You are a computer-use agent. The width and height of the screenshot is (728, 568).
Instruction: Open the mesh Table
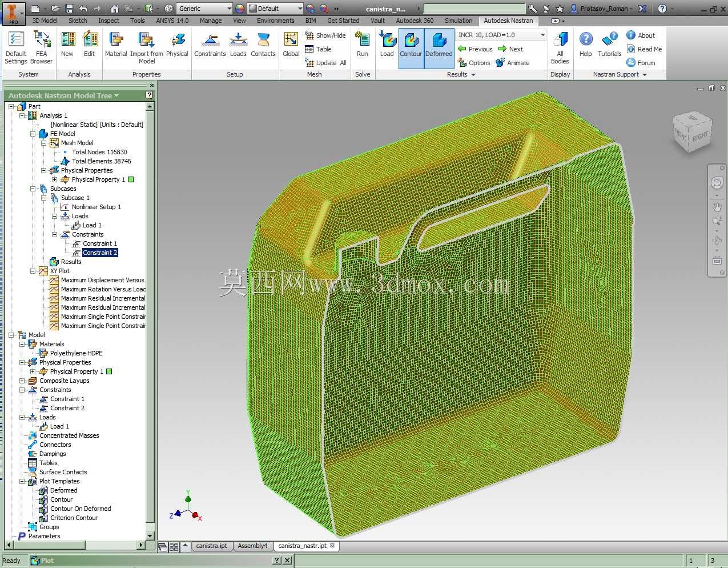[x=318, y=49]
